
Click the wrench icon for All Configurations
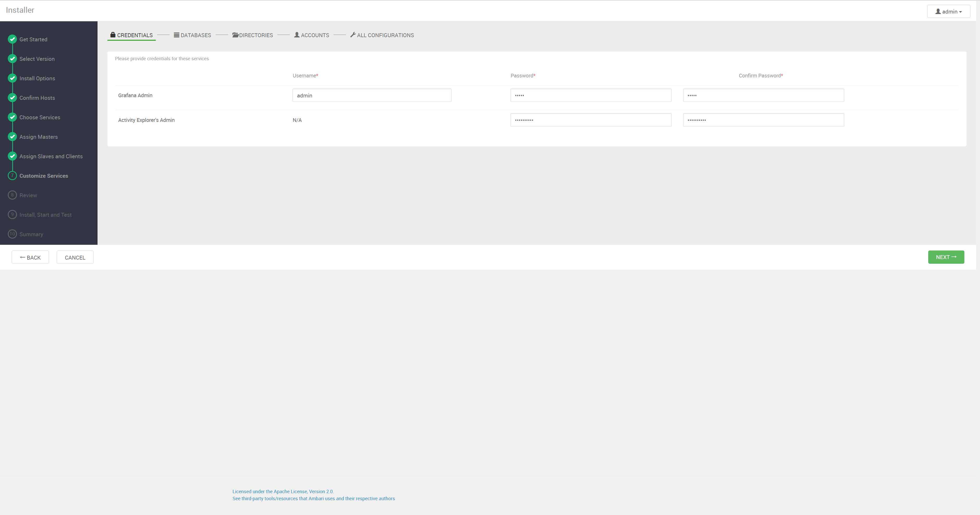pos(353,35)
